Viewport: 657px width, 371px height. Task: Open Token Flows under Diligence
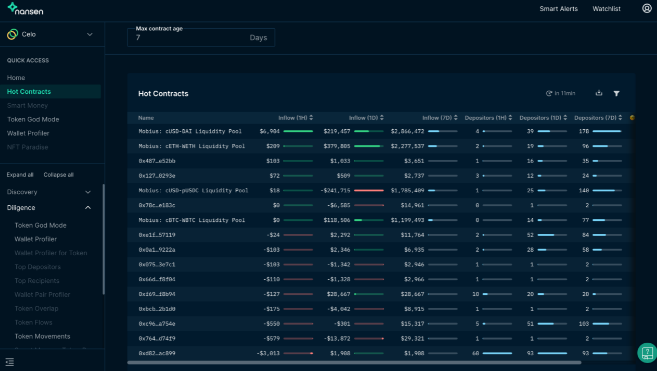click(33, 322)
